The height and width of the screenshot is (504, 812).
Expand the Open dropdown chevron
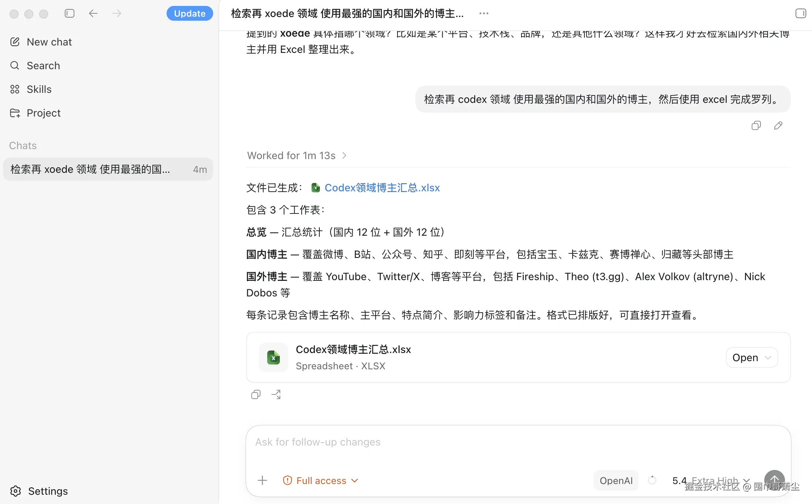point(768,357)
